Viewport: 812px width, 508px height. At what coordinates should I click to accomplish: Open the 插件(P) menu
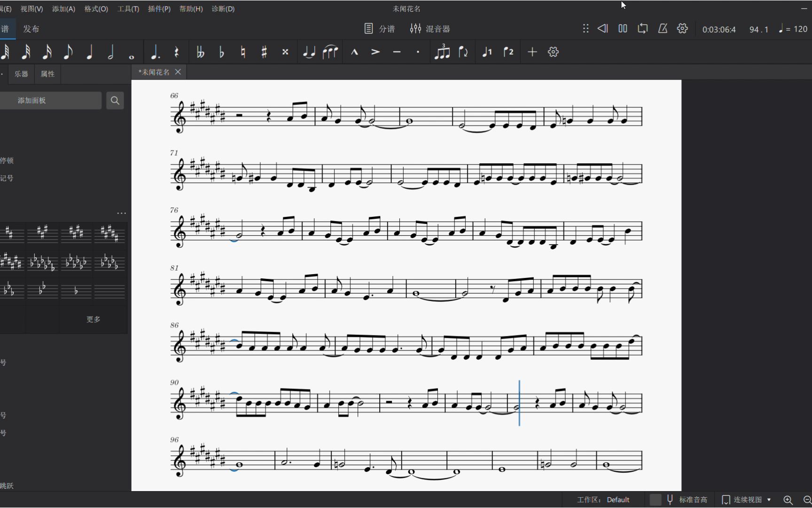[x=159, y=9]
